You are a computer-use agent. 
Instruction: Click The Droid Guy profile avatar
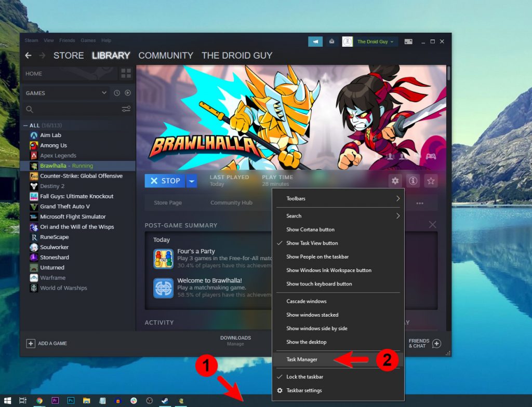tap(347, 42)
